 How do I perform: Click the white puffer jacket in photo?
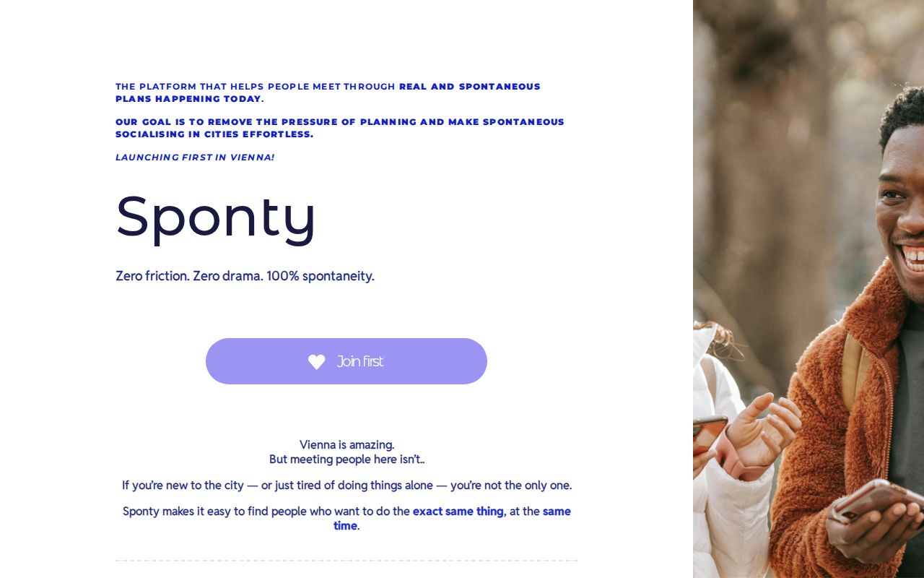click(729, 520)
